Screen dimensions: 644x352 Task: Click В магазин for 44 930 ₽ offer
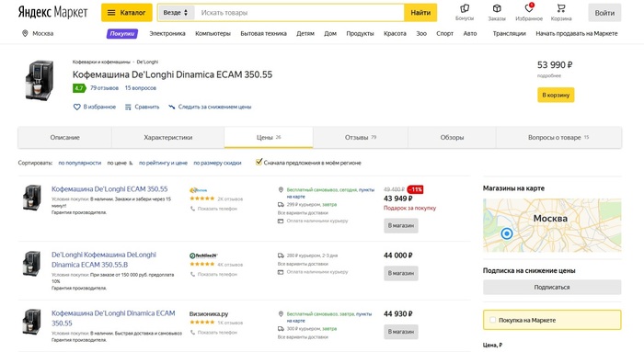click(x=401, y=332)
